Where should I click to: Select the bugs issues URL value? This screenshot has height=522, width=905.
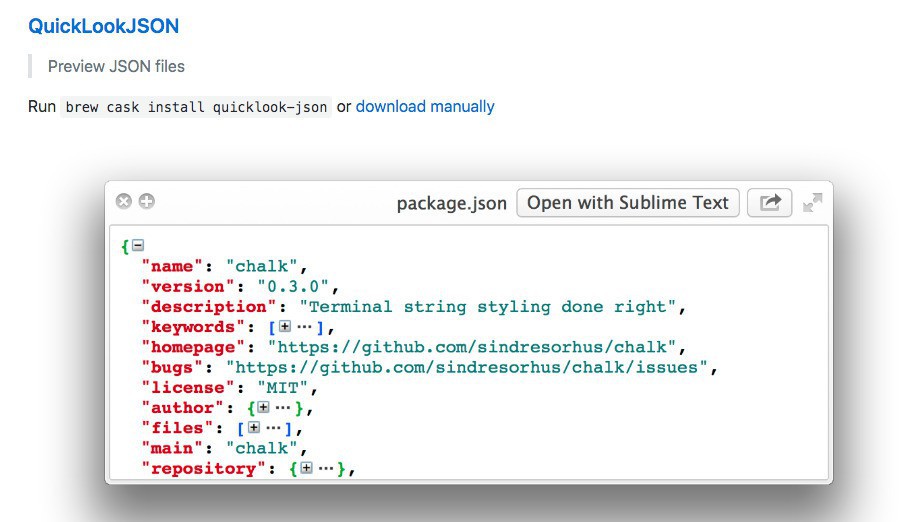[x=471, y=367]
